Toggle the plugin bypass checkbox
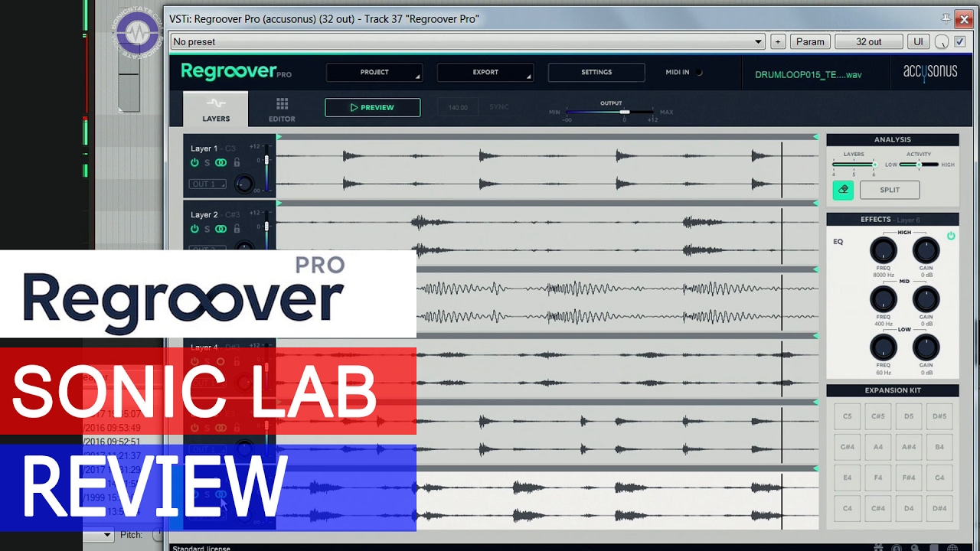 [959, 41]
